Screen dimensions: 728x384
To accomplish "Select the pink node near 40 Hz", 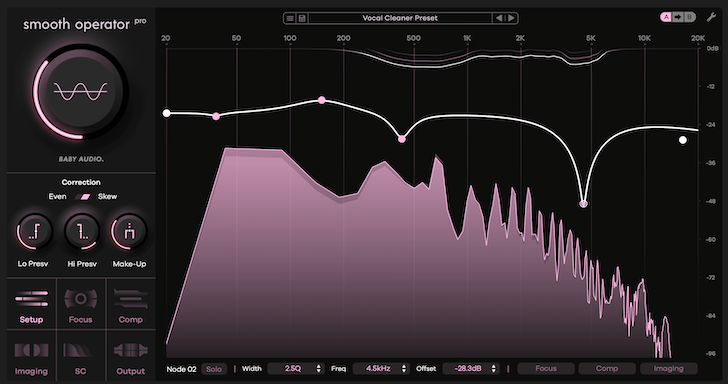I will click(216, 117).
